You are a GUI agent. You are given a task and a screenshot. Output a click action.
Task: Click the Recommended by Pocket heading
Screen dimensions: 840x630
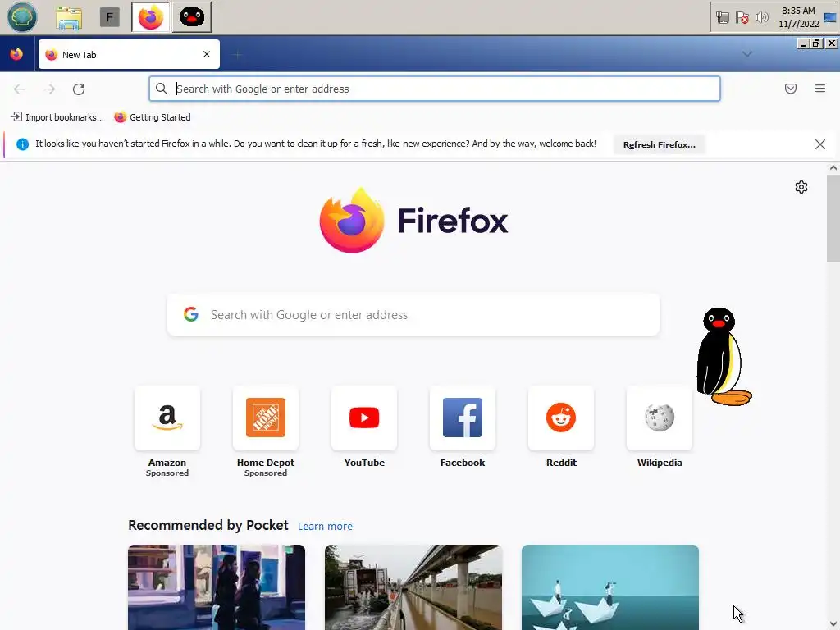coord(208,526)
